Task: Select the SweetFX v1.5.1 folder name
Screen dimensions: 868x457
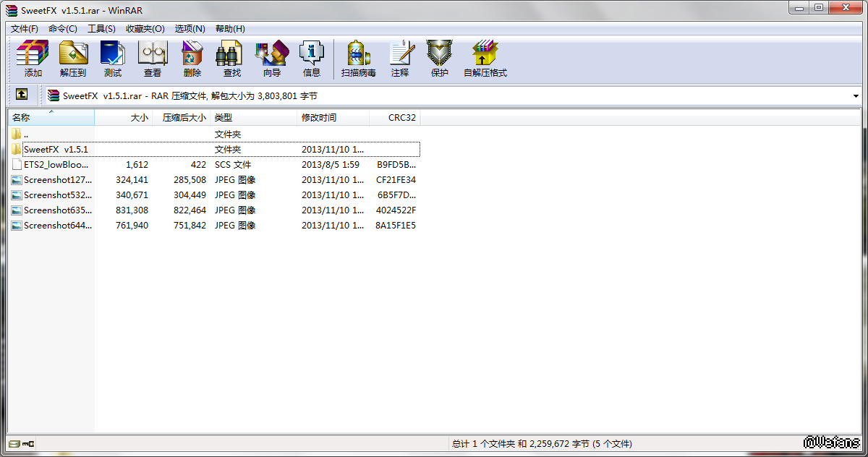Action: point(56,149)
